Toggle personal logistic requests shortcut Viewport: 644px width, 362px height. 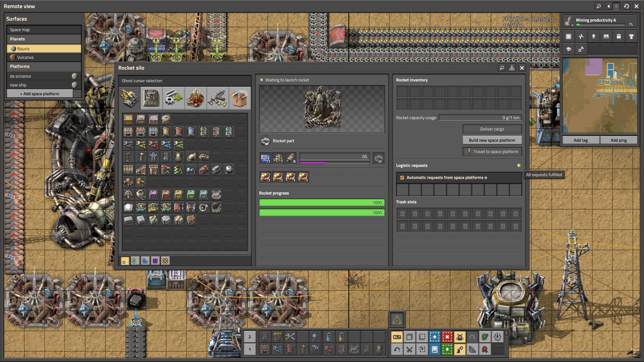[460, 349]
